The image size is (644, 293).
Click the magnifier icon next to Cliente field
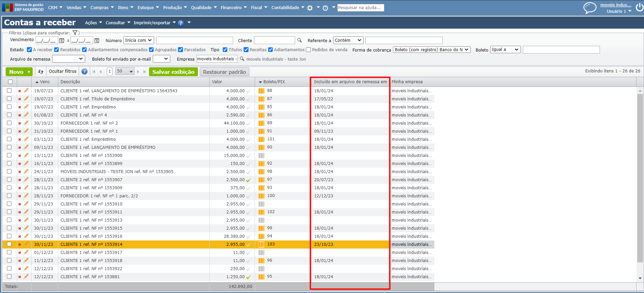coord(299,40)
